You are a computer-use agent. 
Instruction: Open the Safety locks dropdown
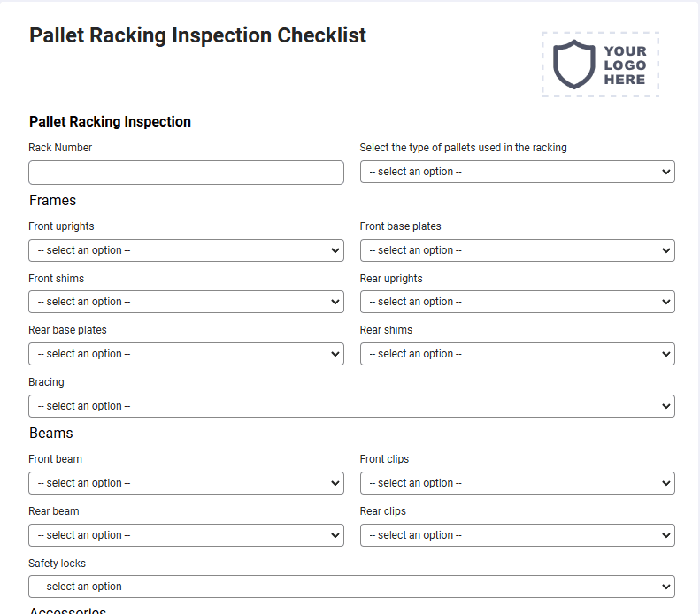point(352,587)
